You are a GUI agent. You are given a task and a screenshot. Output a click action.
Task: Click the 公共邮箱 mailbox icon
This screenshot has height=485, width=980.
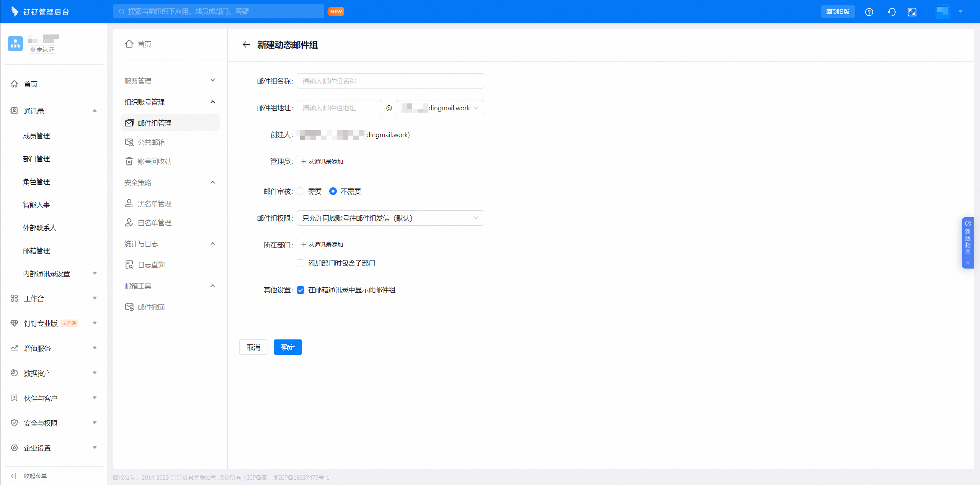[129, 142]
